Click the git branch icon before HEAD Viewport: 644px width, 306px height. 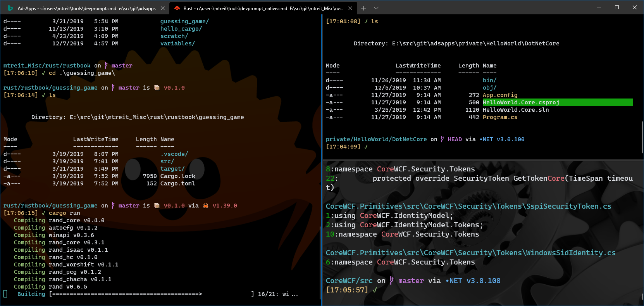[x=443, y=139]
